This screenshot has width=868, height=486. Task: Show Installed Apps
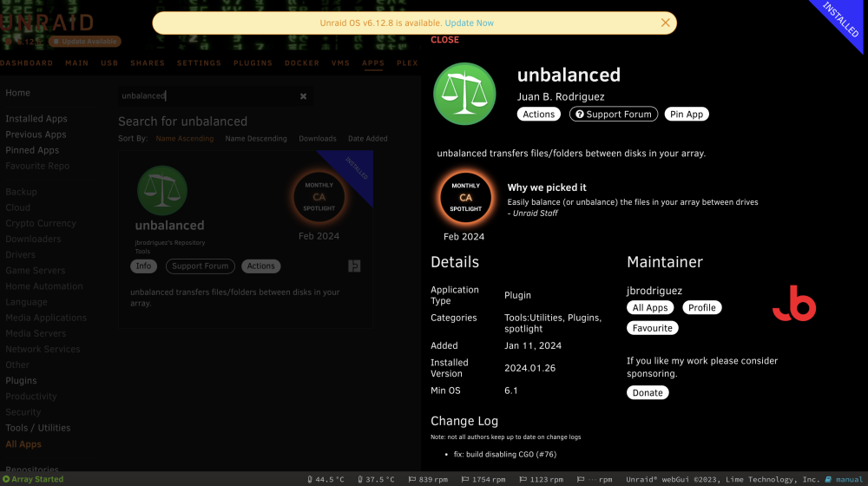point(36,118)
